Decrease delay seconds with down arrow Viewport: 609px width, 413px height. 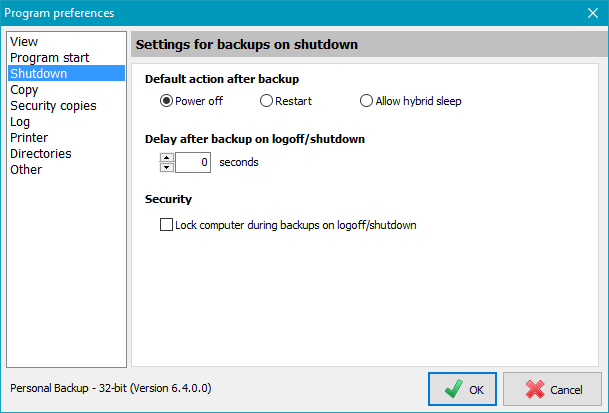point(167,167)
